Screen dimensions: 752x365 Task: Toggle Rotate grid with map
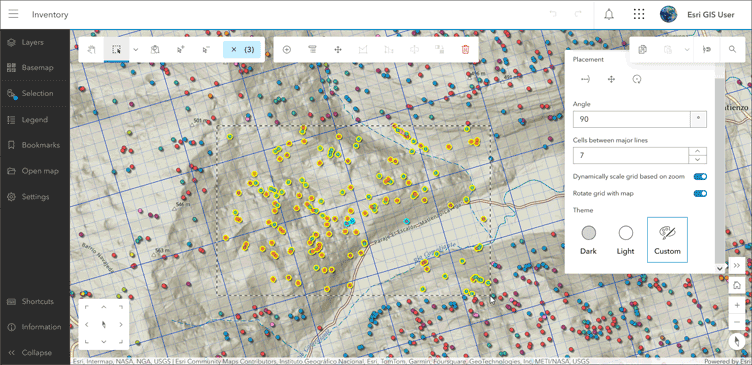[x=700, y=193]
